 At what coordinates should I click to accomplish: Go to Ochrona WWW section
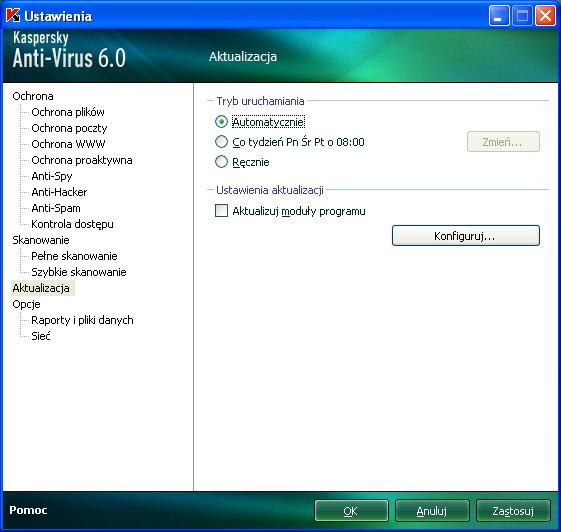pos(68,144)
